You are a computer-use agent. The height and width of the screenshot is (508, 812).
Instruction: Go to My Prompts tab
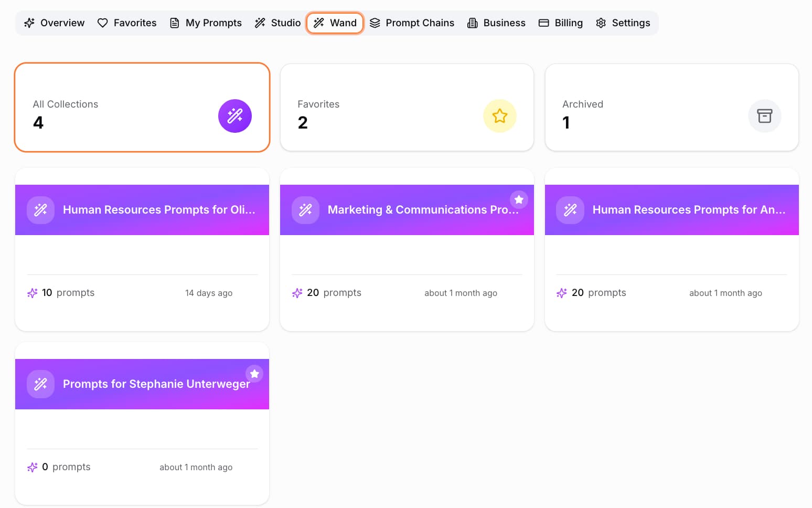[x=206, y=23]
